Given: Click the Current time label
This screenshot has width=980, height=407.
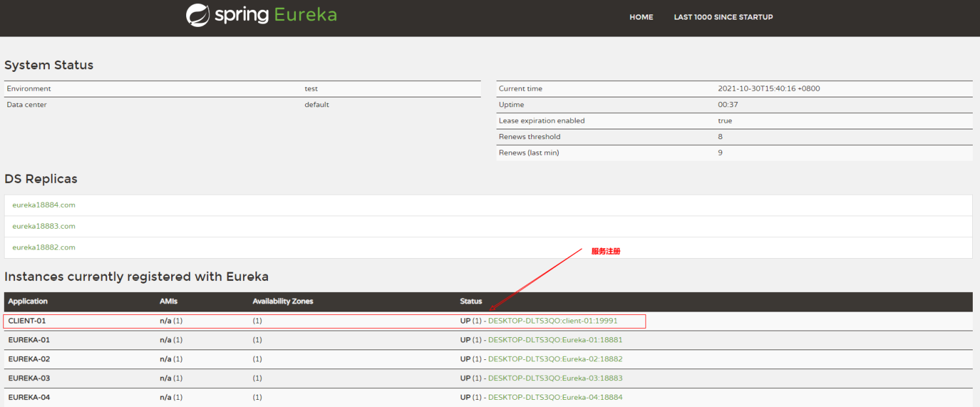Looking at the screenshot, I should coord(521,89).
